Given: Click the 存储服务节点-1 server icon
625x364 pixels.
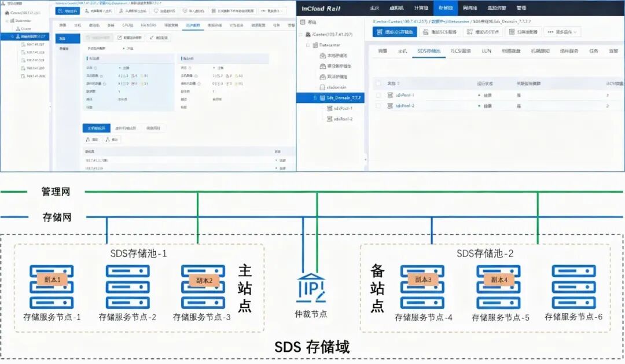Looking at the screenshot, I should coord(52,286).
